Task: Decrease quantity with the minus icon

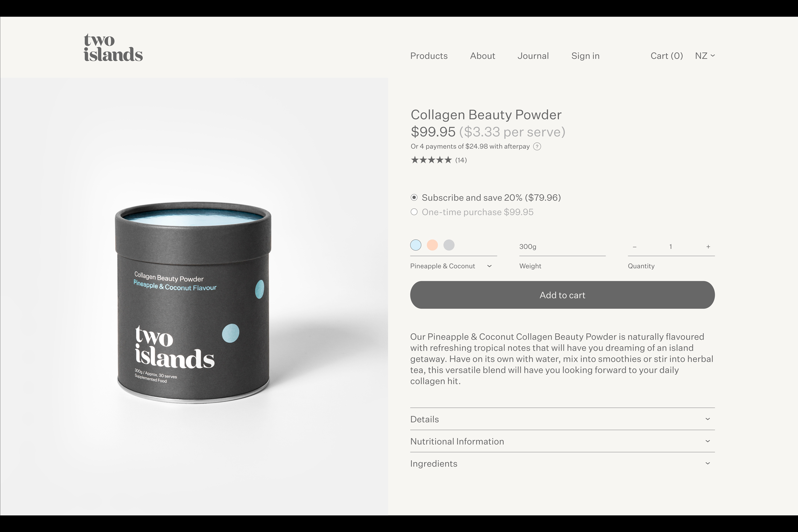Action: click(x=635, y=247)
